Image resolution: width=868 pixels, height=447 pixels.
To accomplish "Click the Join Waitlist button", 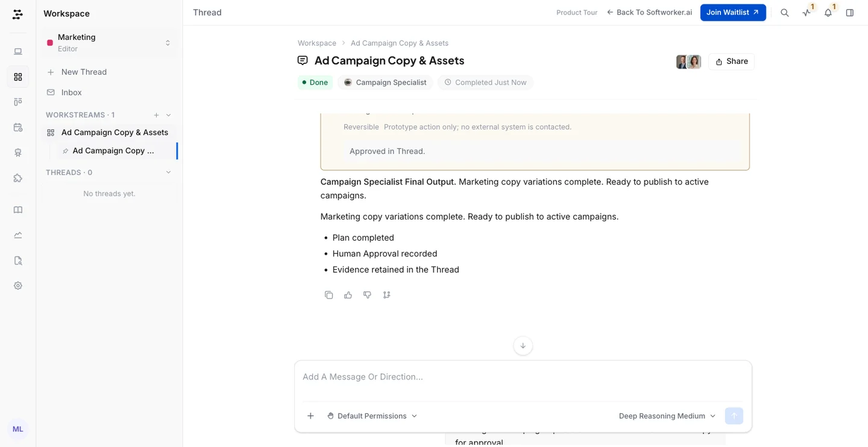I will (733, 13).
